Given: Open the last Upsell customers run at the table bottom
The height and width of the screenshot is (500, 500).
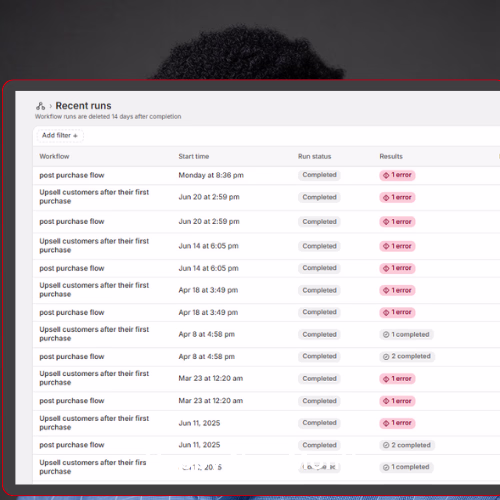Looking at the screenshot, I should pyautogui.click(x=93, y=467).
